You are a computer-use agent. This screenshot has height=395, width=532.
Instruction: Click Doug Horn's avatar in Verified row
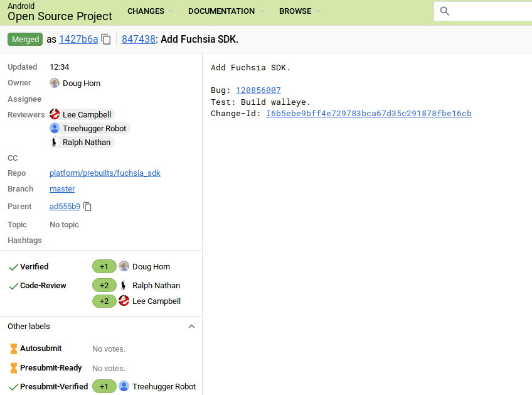124,266
